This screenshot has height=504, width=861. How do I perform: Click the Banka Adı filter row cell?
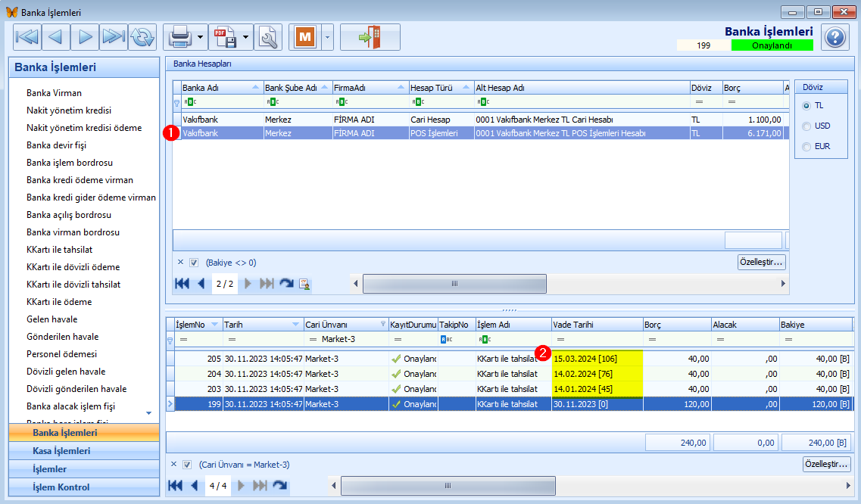point(223,102)
